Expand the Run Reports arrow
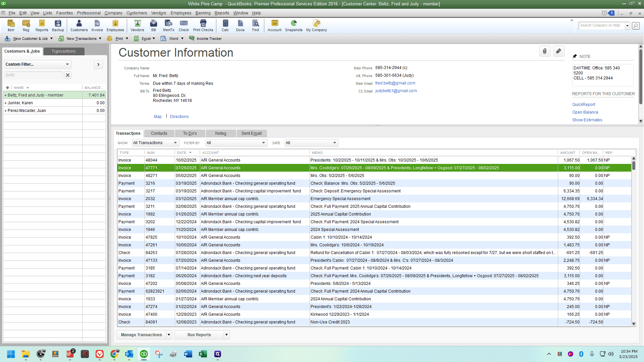 click(x=227, y=335)
